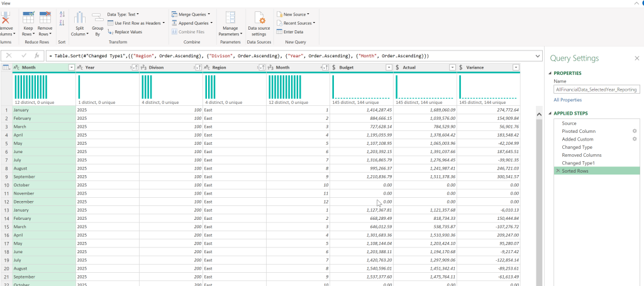Open the Variance column filter dropdown

click(516, 67)
